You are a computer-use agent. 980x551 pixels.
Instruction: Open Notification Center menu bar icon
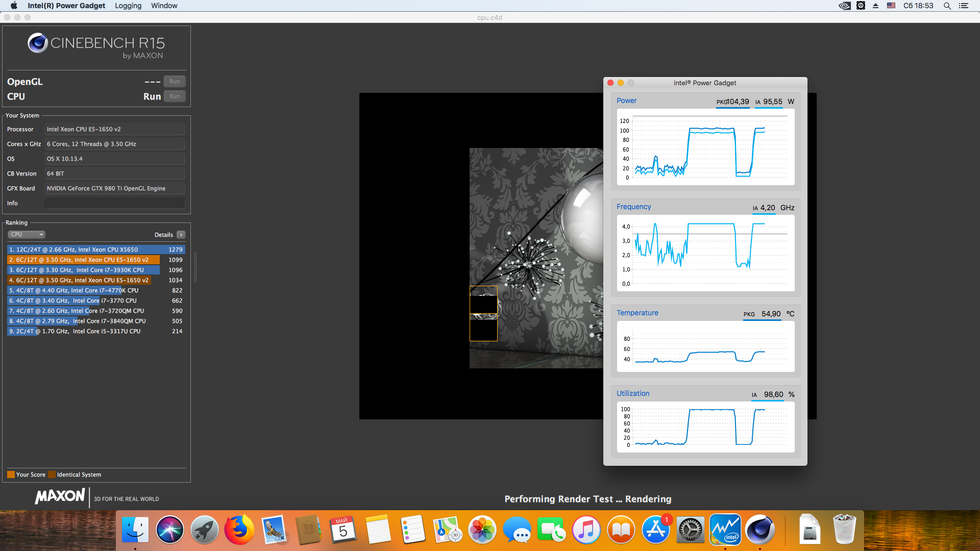point(964,6)
